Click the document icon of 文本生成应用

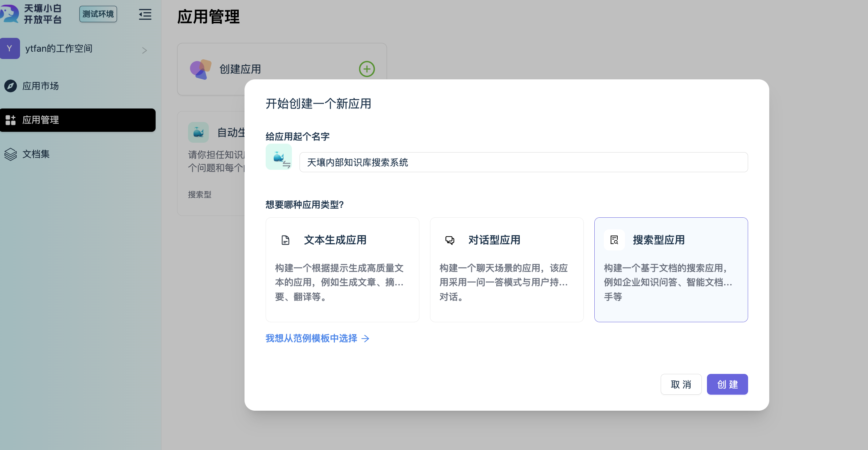[286, 240]
